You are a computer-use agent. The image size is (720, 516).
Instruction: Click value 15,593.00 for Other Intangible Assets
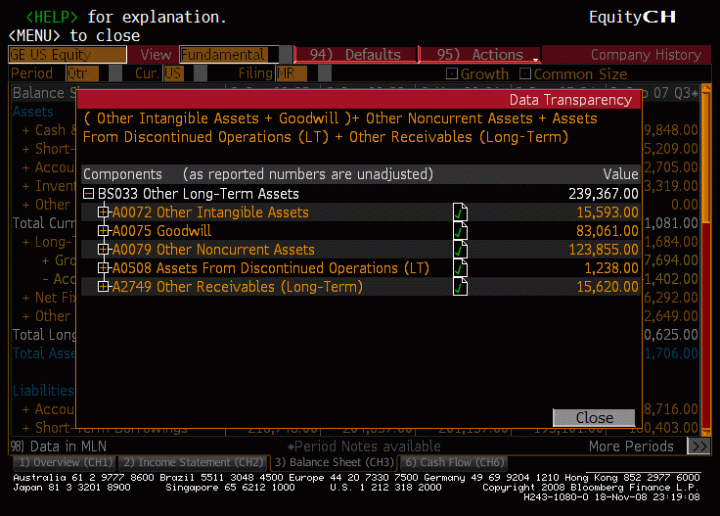pos(607,212)
